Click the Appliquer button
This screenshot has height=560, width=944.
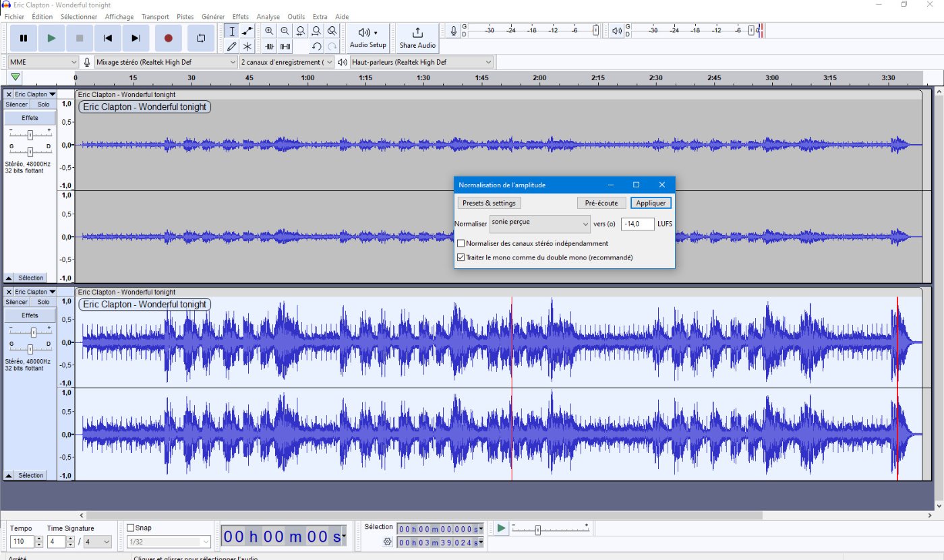[x=651, y=203]
